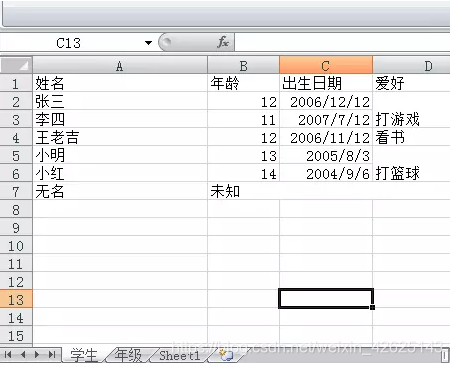Click hobby cell 打游戏

[412, 119]
